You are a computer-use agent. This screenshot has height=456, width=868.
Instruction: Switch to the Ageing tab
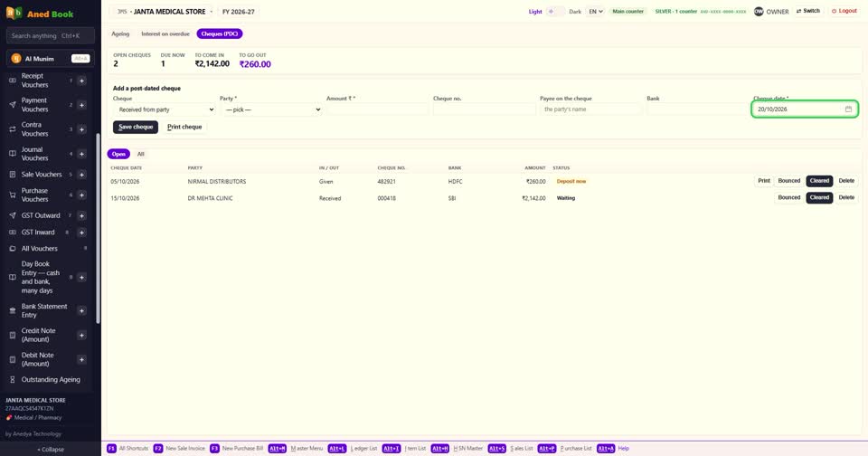[x=120, y=33]
